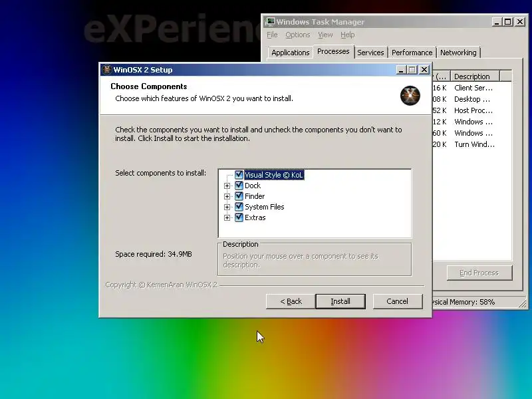532x399 pixels.
Task: Switch to the Applications tab
Action: (x=291, y=53)
